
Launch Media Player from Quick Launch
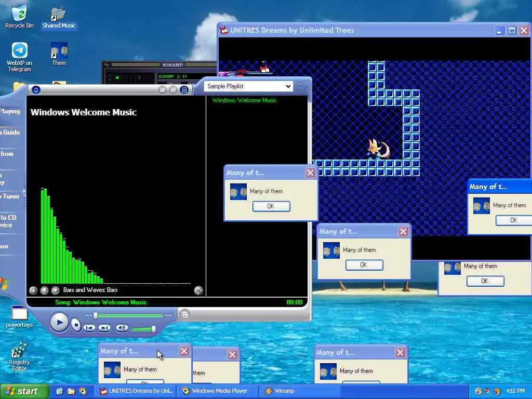[83, 391]
